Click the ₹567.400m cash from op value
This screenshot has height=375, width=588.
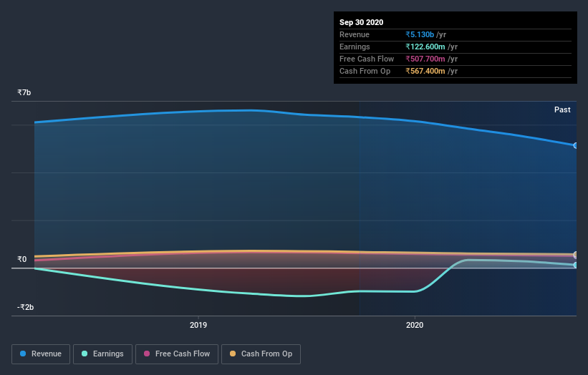click(x=425, y=71)
